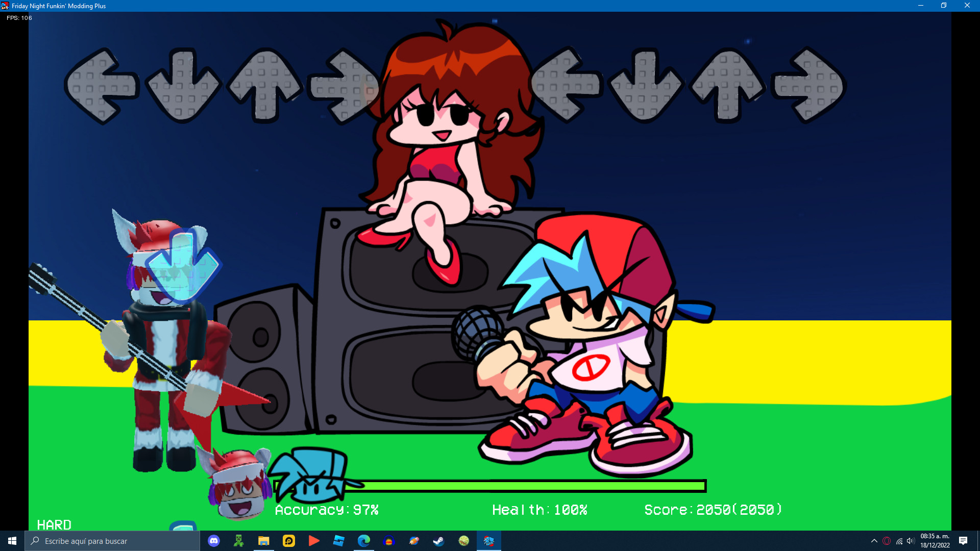
Task: Click the Windows search box
Action: pyautogui.click(x=112, y=541)
